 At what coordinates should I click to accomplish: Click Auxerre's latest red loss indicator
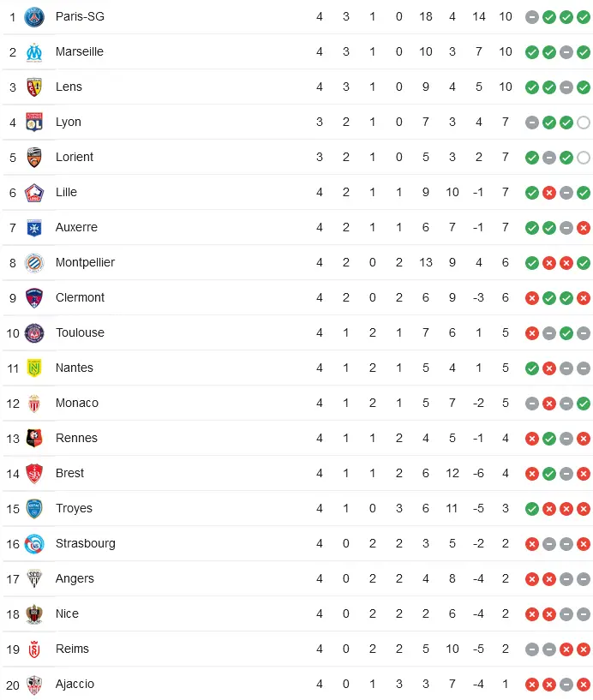tap(584, 227)
